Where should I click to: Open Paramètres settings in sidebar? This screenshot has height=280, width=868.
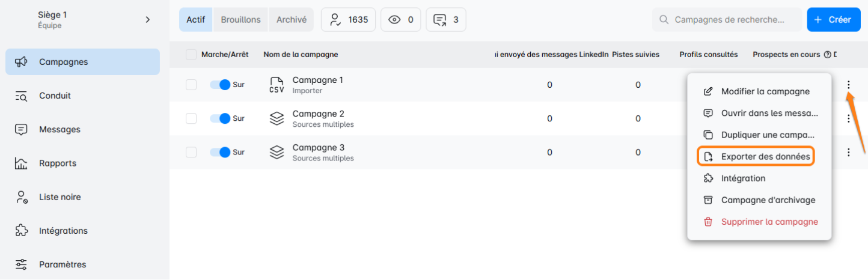click(x=62, y=264)
